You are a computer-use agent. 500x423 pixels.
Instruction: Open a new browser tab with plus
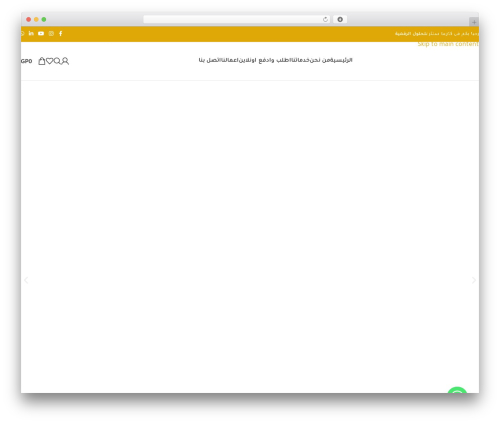474,22
